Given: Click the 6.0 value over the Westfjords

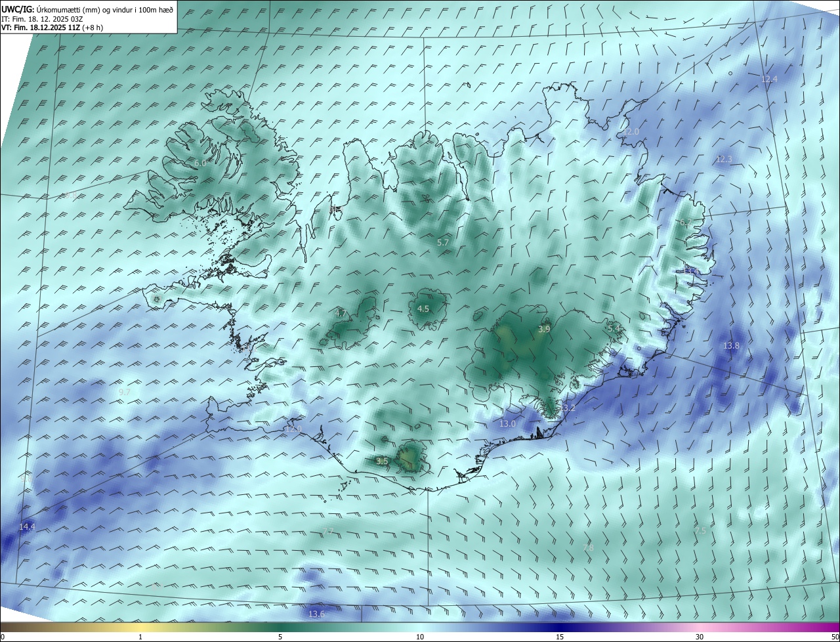Looking at the screenshot, I should pos(200,163).
